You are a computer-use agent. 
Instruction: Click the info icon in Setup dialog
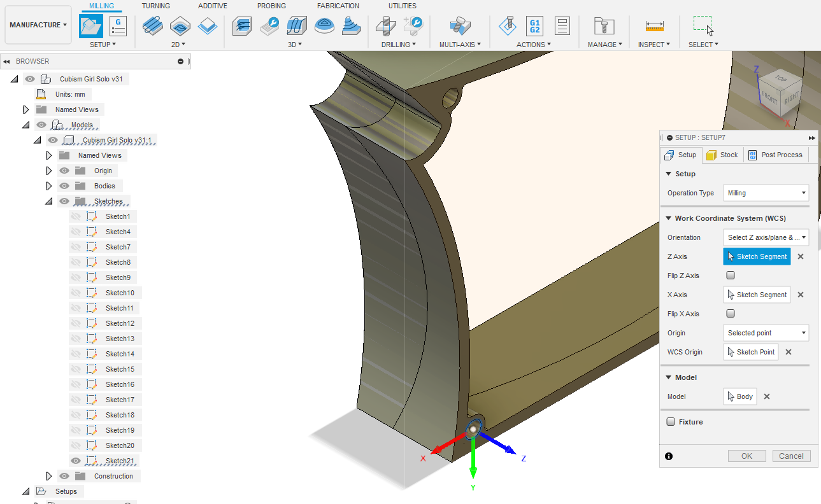669,456
